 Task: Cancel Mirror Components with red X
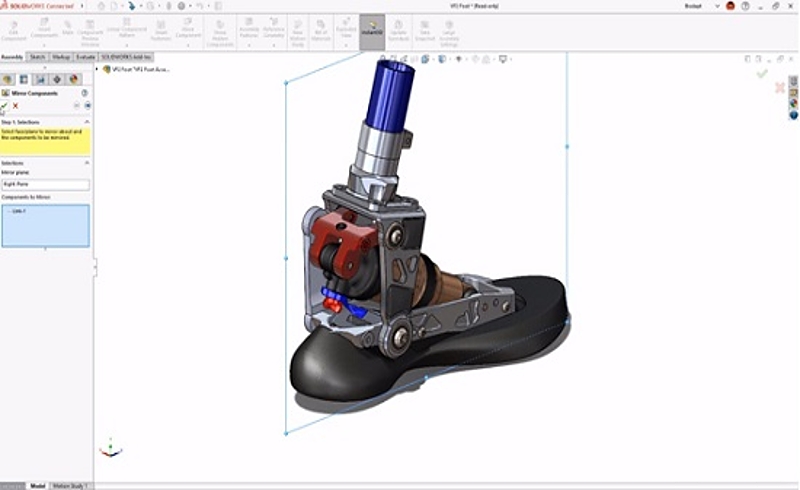tap(15, 106)
